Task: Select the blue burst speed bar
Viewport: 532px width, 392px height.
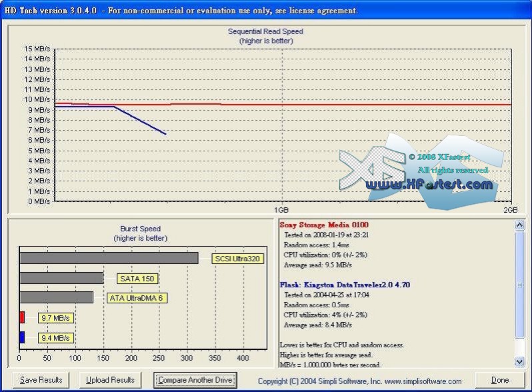Action: tap(22, 337)
